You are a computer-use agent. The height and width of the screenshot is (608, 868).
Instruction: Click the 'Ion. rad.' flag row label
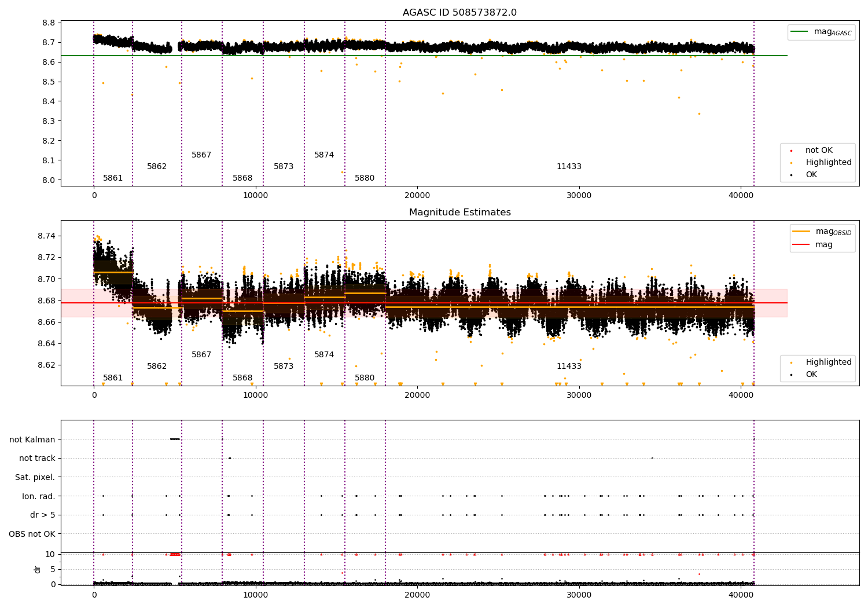point(39,497)
